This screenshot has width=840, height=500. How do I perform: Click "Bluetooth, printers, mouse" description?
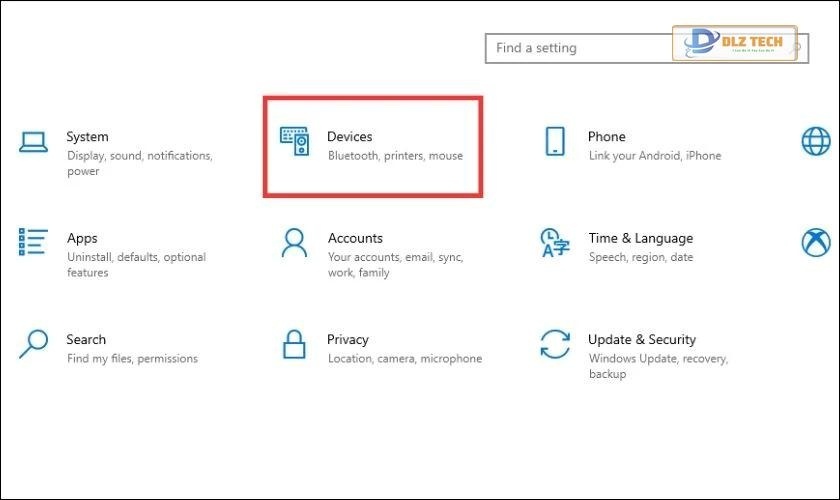pyautogui.click(x=395, y=155)
